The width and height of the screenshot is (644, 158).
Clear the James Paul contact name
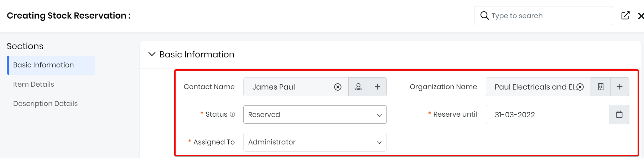[338, 87]
